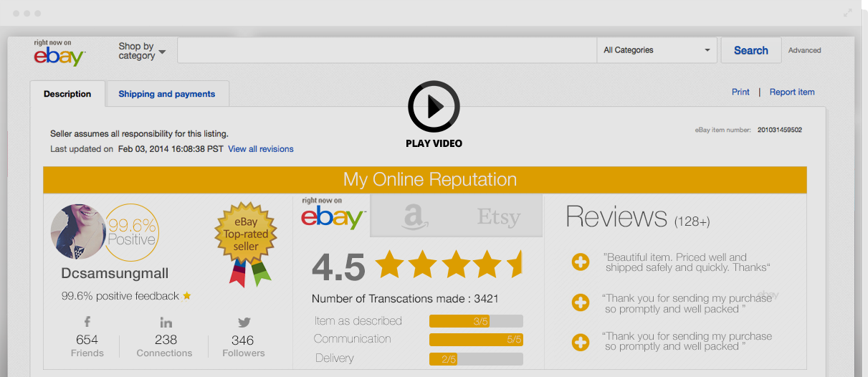This screenshot has width=868, height=377.
Task: Switch to Shipping and payments tab
Action: point(167,94)
